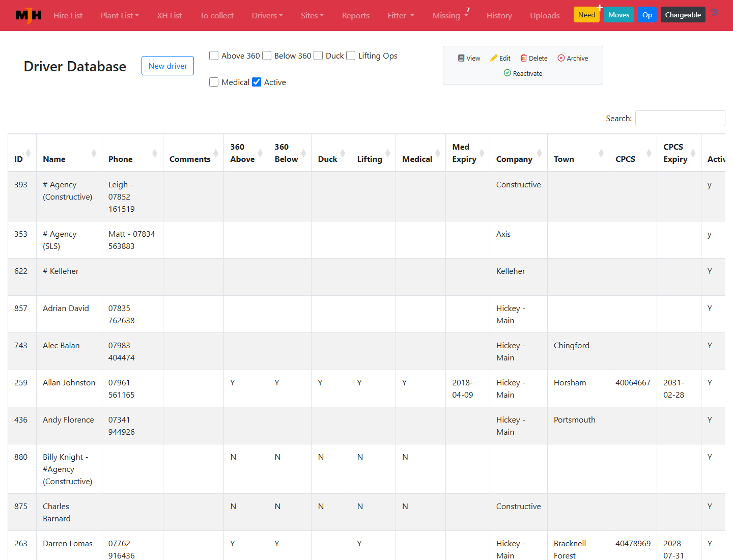Sort by the 360 Above column
This screenshot has height=560, width=733.
(246, 153)
